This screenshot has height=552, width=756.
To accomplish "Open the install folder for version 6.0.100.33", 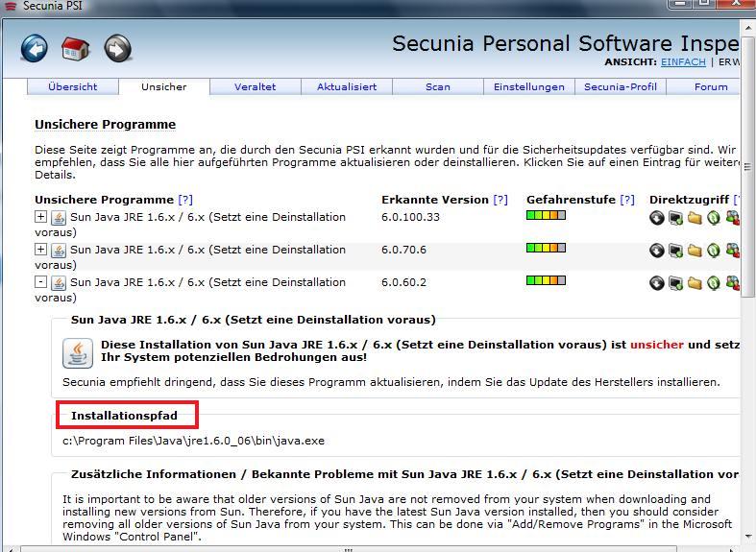I will click(695, 218).
